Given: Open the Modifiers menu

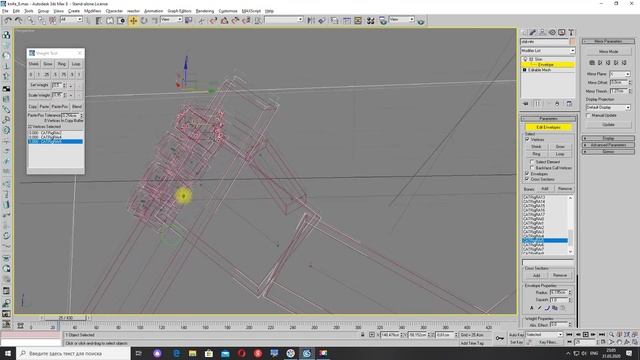Looking at the screenshot, I should (x=92, y=11).
